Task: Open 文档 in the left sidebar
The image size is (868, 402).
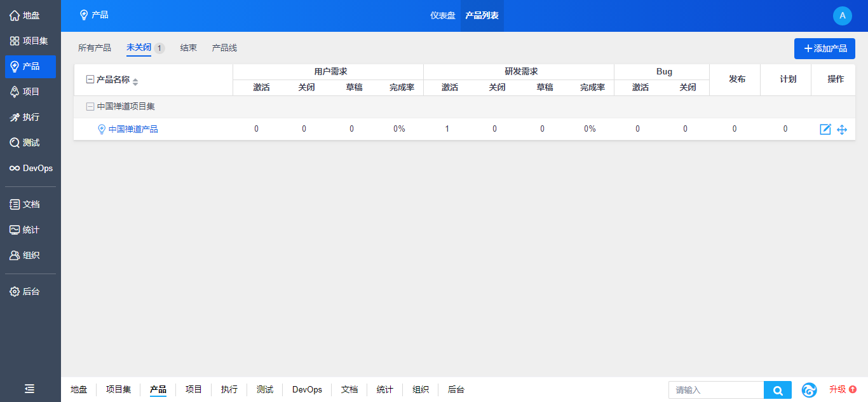Action: [30, 204]
